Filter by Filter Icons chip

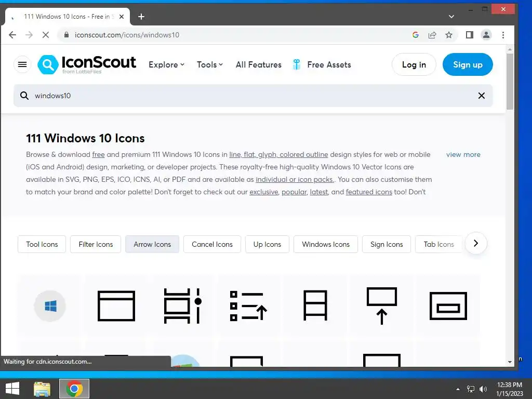point(96,244)
